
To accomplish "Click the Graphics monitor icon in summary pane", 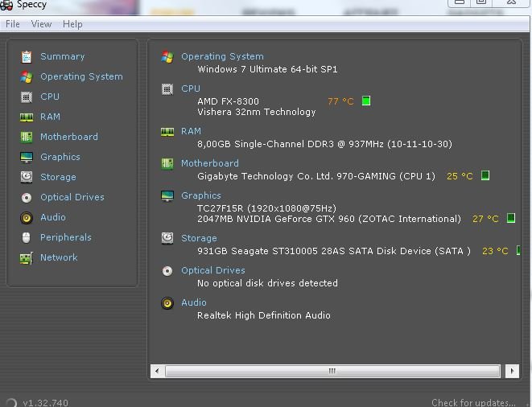I will point(167,196).
